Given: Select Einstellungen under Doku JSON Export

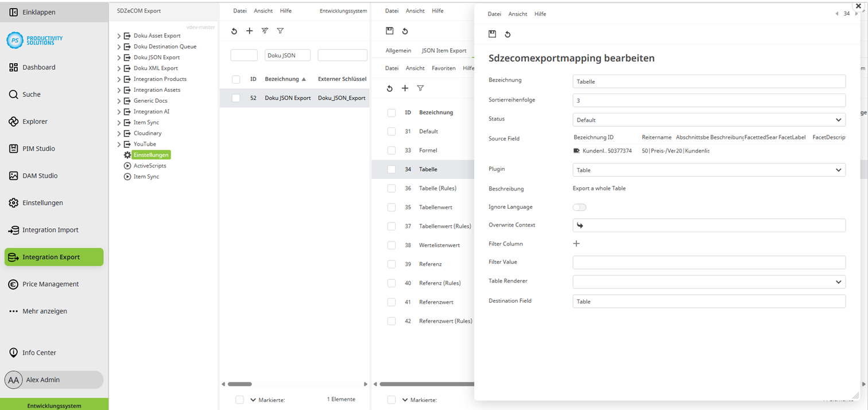Looking at the screenshot, I should [150, 154].
